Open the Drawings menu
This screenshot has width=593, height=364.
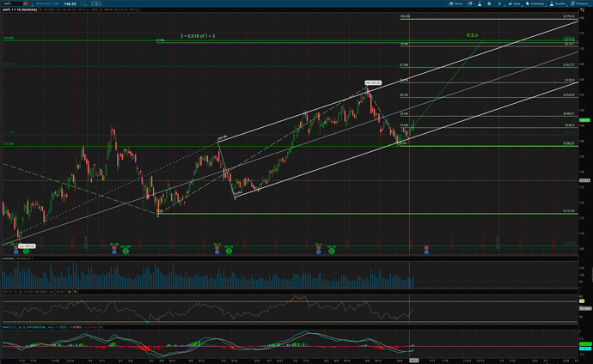(535, 3)
